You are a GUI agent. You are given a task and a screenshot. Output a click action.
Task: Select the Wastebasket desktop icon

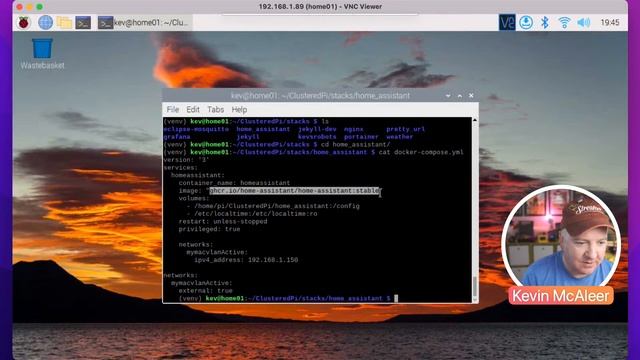tap(42, 53)
